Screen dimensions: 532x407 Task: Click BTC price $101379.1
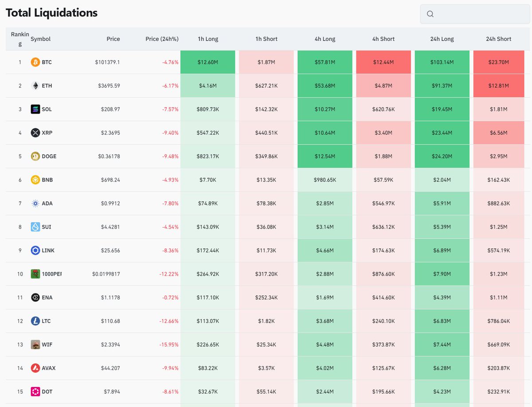coord(107,62)
